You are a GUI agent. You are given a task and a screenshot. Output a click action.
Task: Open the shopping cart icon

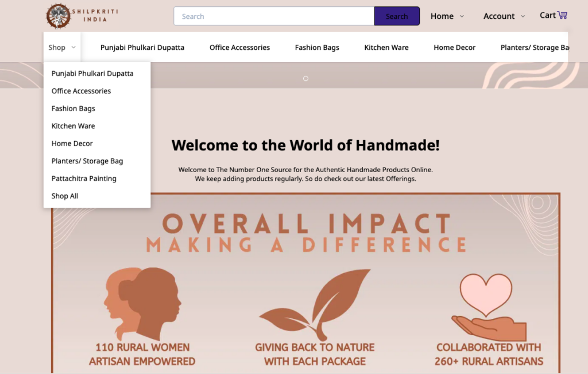pyautogui.click(x=562, y=15)
